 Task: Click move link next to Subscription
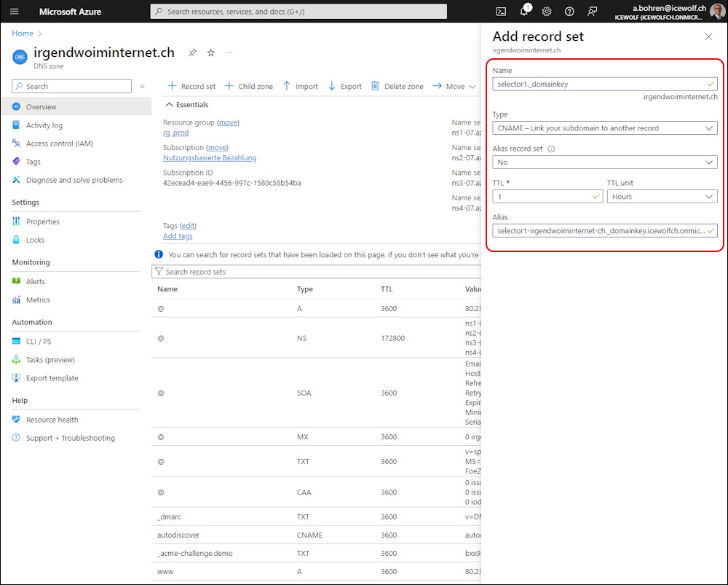point(217,148)
